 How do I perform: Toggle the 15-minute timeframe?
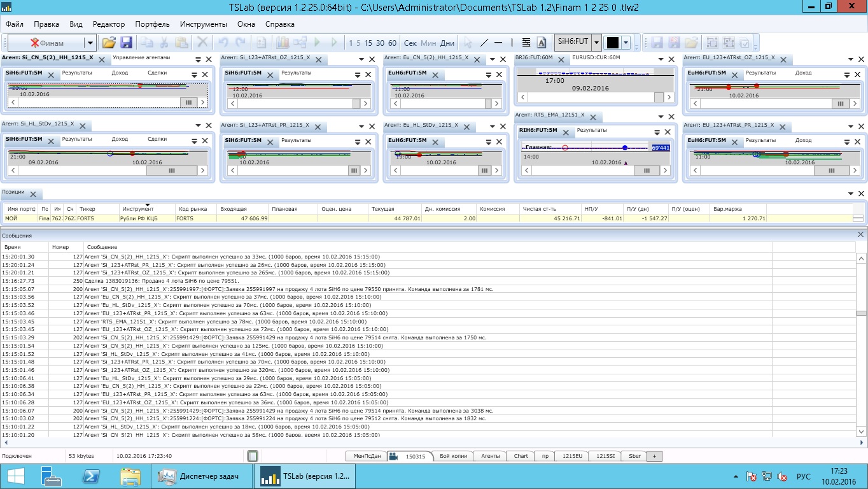[368, 43]
